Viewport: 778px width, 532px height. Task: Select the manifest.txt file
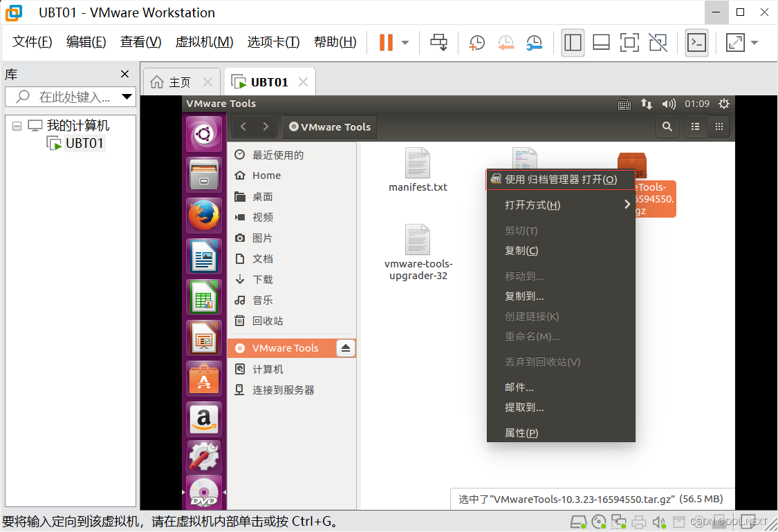[x=418, y=169]
